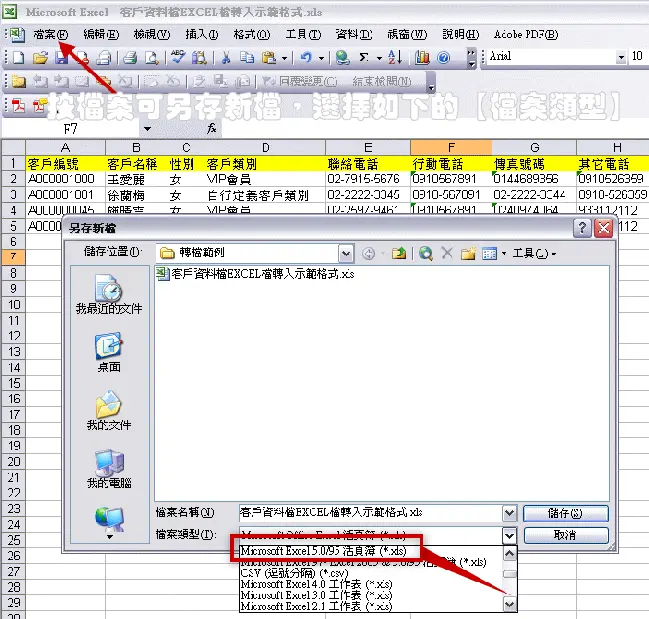Screen dimensions: 649x619
Task: Click the blue Help question icon
Action: pyautogui.click(x=443, y=57)
